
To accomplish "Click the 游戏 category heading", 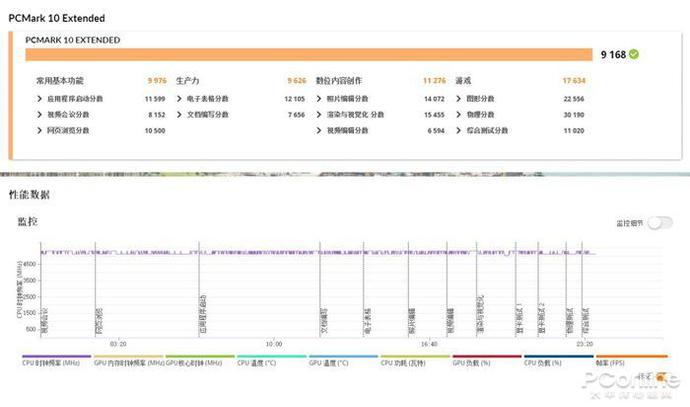I will [x=463, y=81].
